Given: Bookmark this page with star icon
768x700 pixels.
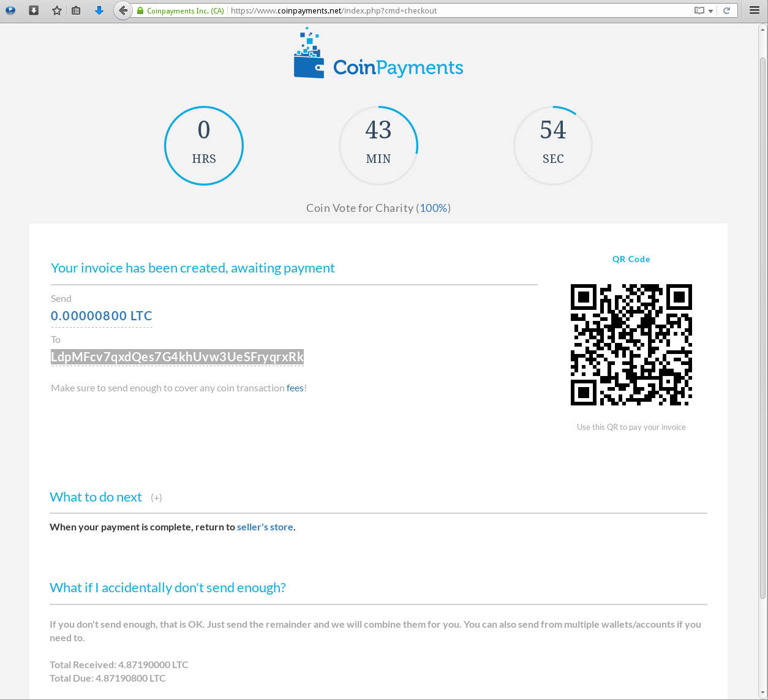Looking at the screenshot, I should (x=57, y=10).
